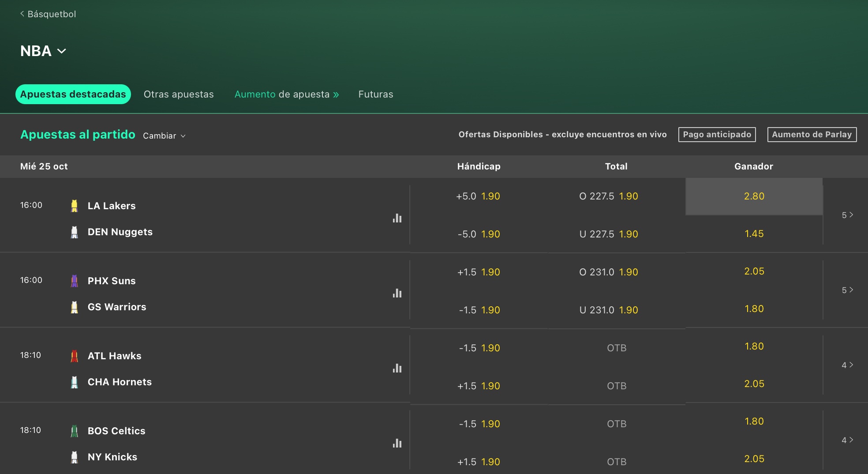Viewport: 868px width, 474px height.
Task: Select GS Warriors -1.5 handicap odds
Action: pos(479,310)
